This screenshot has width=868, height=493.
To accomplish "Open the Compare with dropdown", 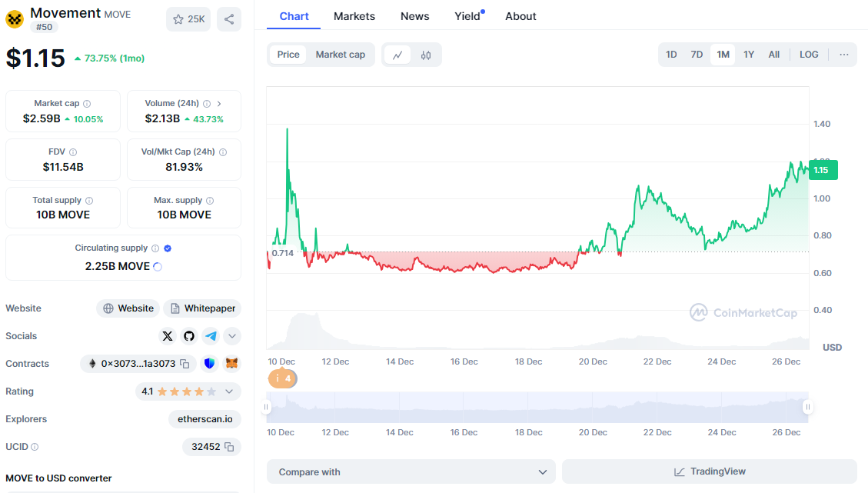I will click(411, 472).
